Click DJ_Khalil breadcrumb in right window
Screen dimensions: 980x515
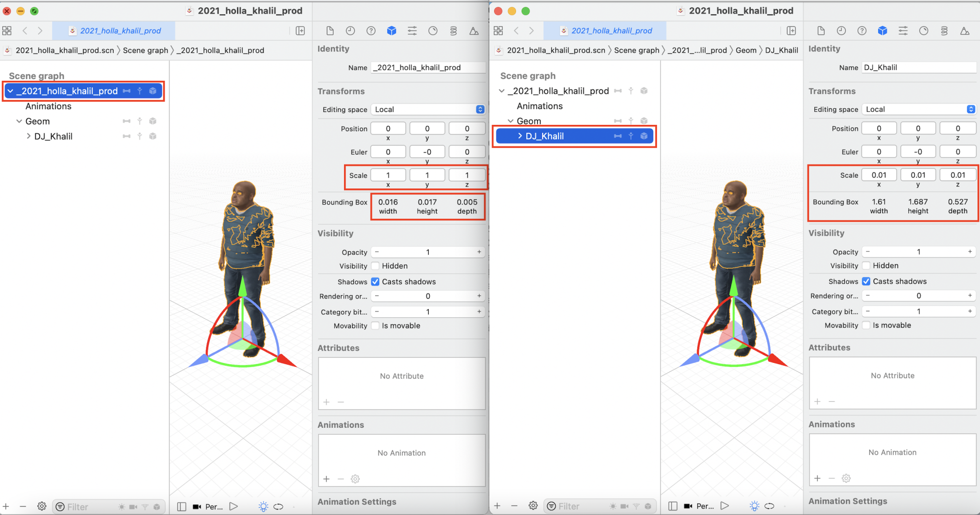(782, 50)
